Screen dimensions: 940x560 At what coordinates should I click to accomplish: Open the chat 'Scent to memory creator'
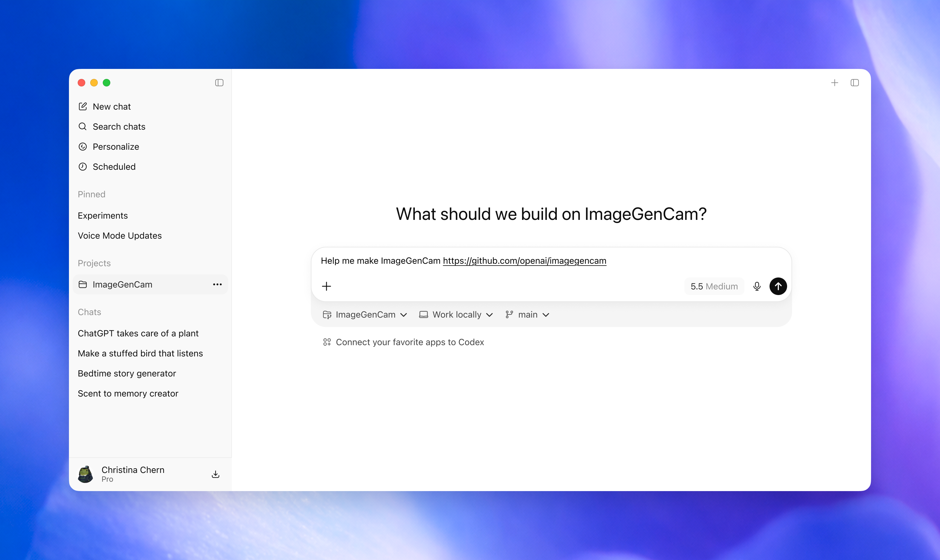click(150, 393)
